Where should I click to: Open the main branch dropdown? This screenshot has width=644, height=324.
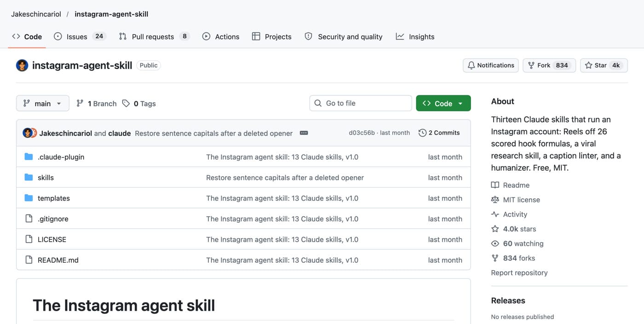click(x=43, y=104)
